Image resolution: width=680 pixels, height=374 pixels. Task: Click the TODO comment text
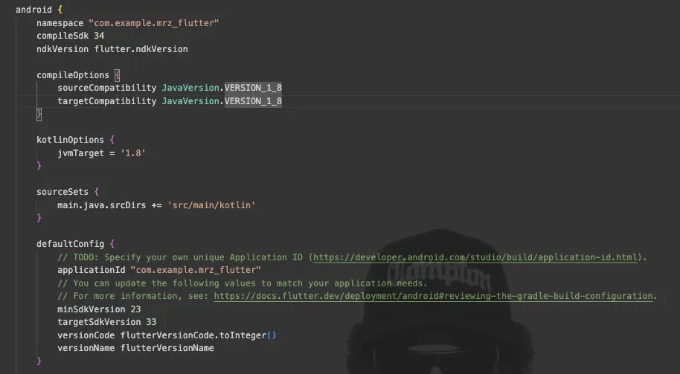point(352,257)
